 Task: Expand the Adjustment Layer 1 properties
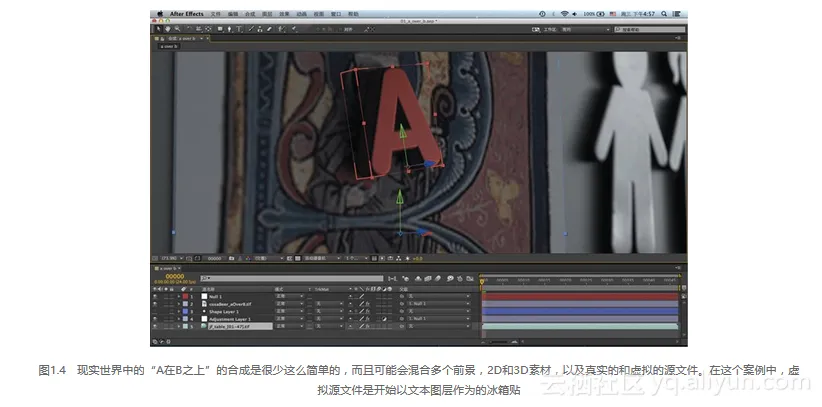179,319
